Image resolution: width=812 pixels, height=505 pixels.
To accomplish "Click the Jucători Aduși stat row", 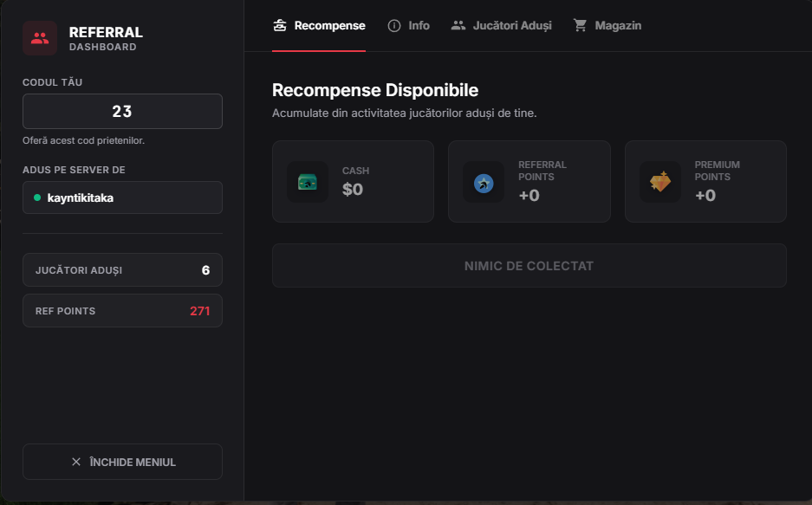I will (x=123, y=270).
